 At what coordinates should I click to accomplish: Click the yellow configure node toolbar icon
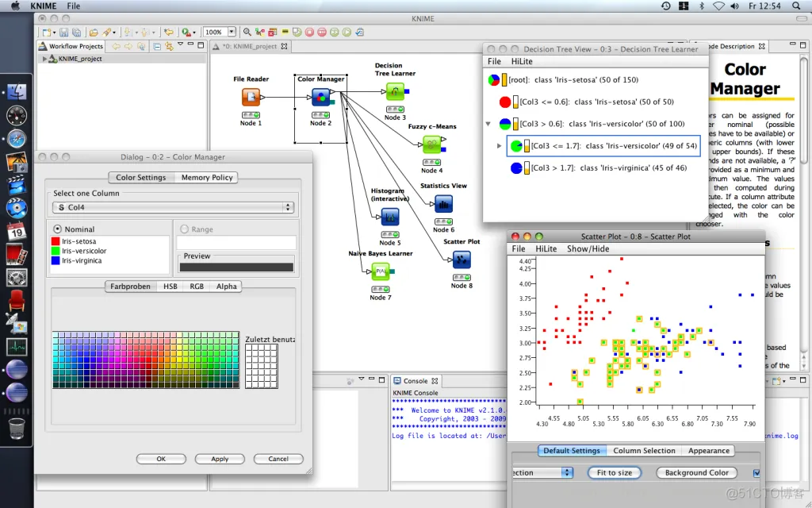pyautogui.click(x=285, y=32)
